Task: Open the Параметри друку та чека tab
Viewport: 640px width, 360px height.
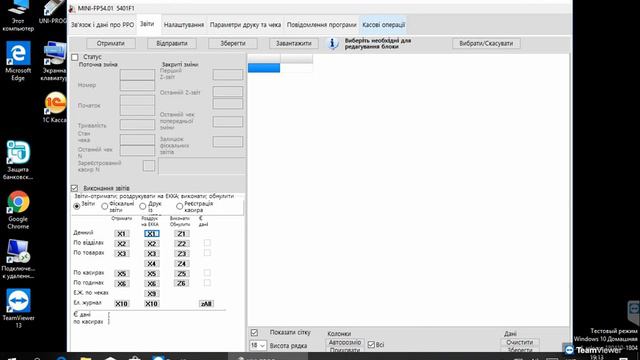Action: [245, 25]
